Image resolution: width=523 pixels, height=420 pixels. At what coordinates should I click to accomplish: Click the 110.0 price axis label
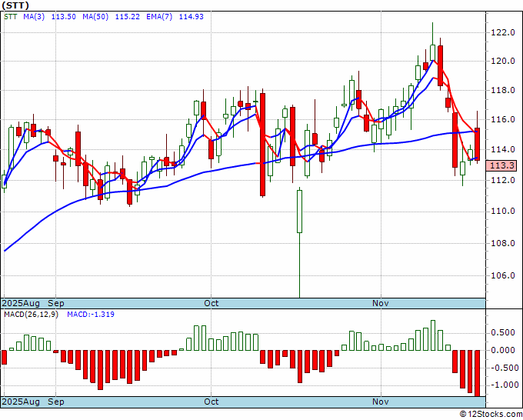[x=503, y=212]
